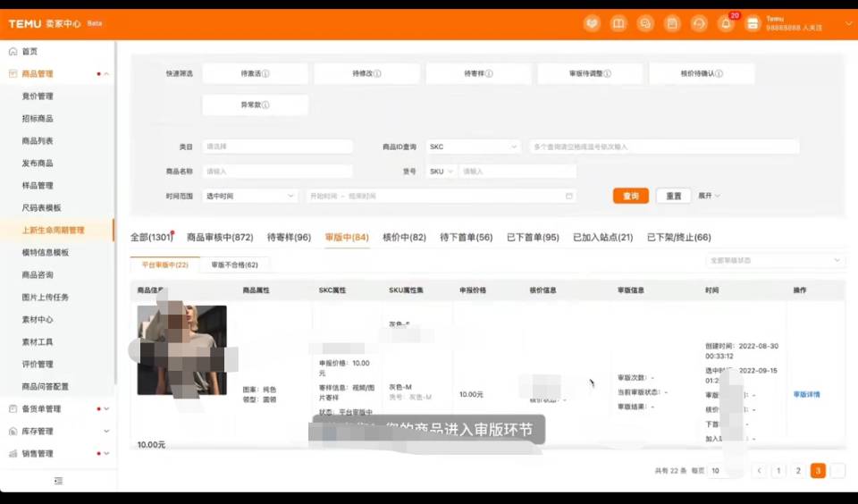
Task: Expand the 销售管理 menu chevron
Action: click(106, 454)
